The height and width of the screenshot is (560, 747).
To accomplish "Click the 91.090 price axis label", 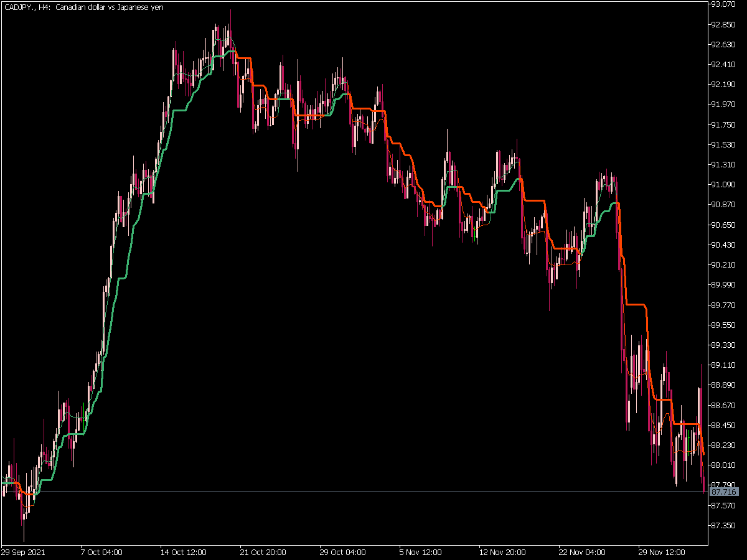I will (x=724, y=184).
